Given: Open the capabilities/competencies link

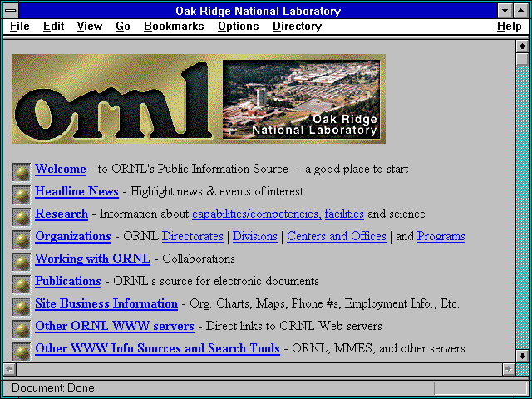Looking at the screenshot, I should (x=257, y=214).
